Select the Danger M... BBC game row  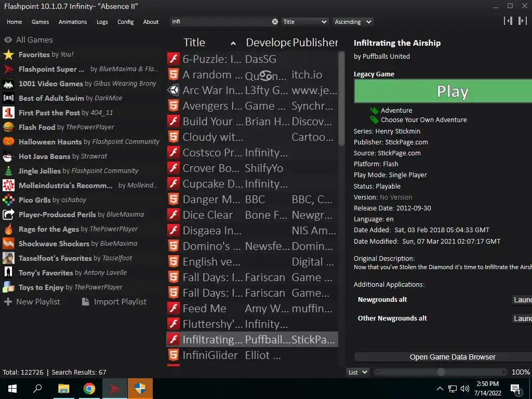pos(252,199)
